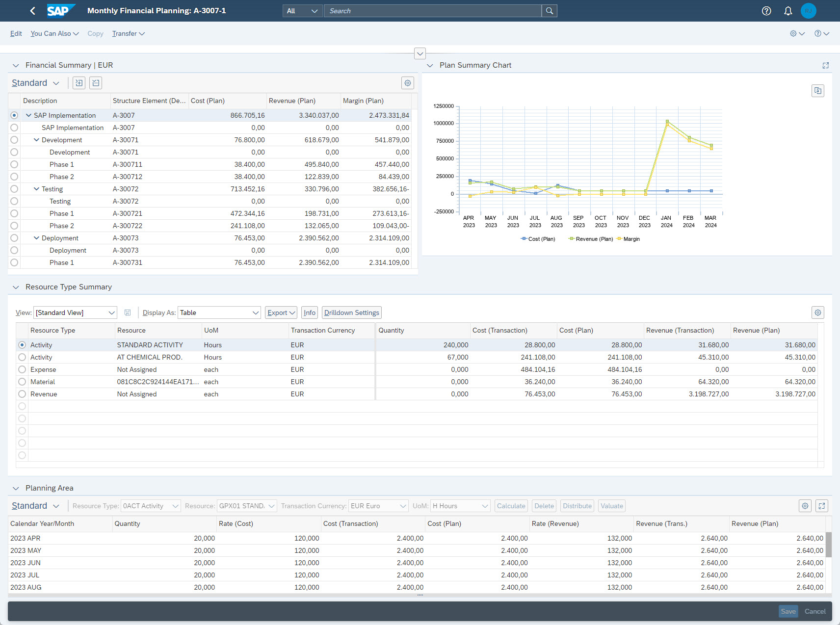Select the Deployment Phase 1 row radio
Screen dimensions: 840x625
(14, 262)
